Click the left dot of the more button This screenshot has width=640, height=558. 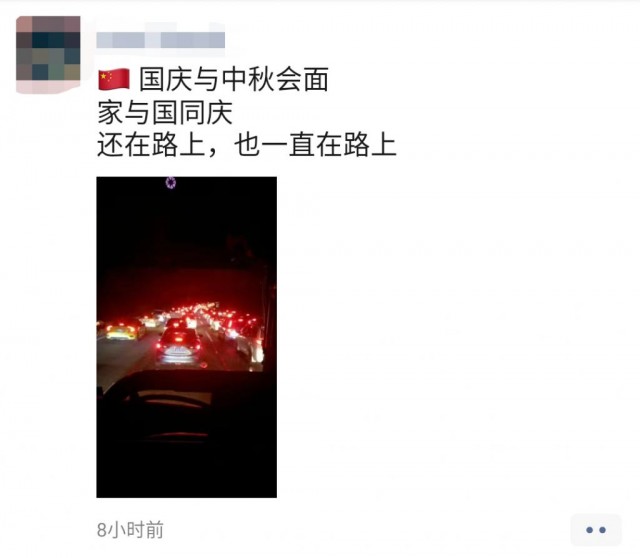click(x=589, y=530)
